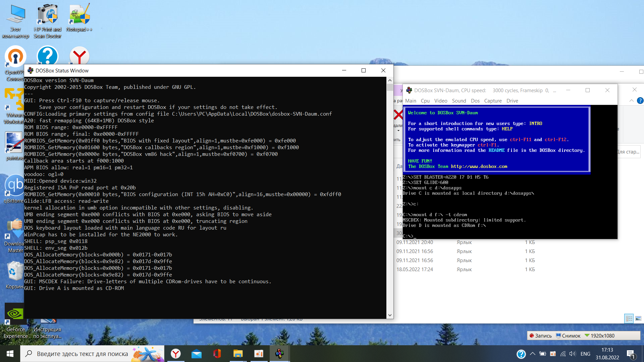Open Yandex Browser from the taskbar
Screen dimensions: 644x362
coord(176,353)
